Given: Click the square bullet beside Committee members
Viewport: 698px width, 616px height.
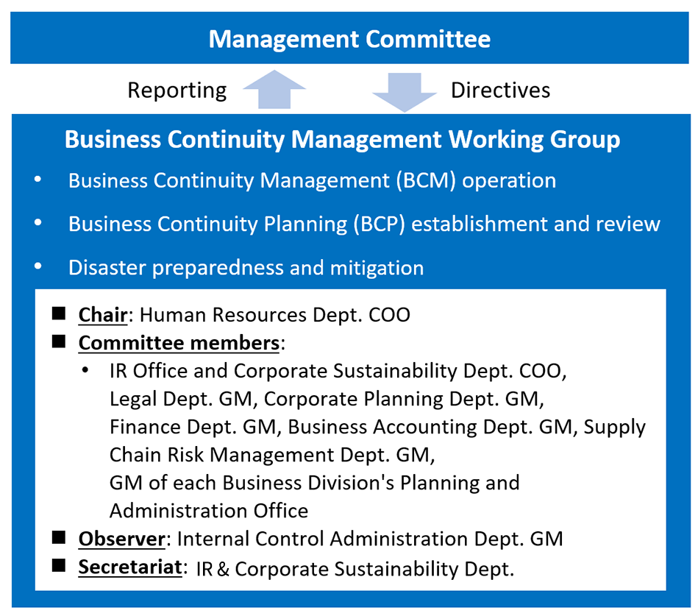Looking at the screenshot, I should (x=59, y=342).
